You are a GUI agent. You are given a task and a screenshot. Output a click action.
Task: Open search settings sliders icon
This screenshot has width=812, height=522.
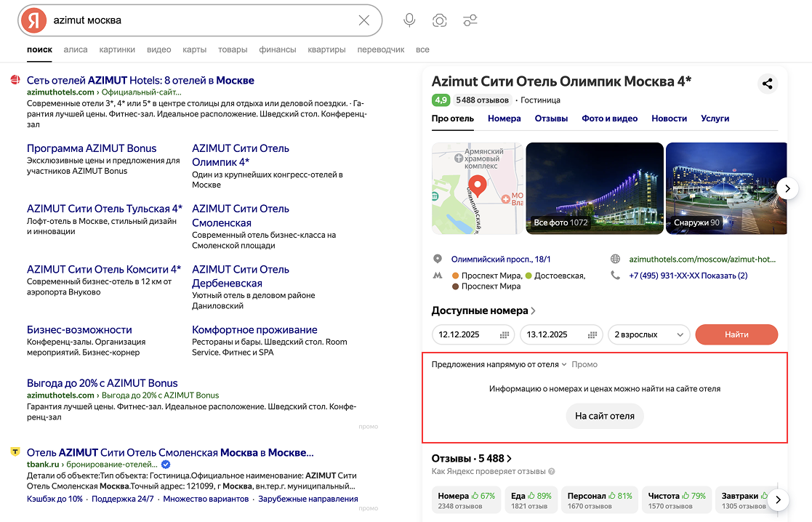pyautogui.click(x=470, y=20)
